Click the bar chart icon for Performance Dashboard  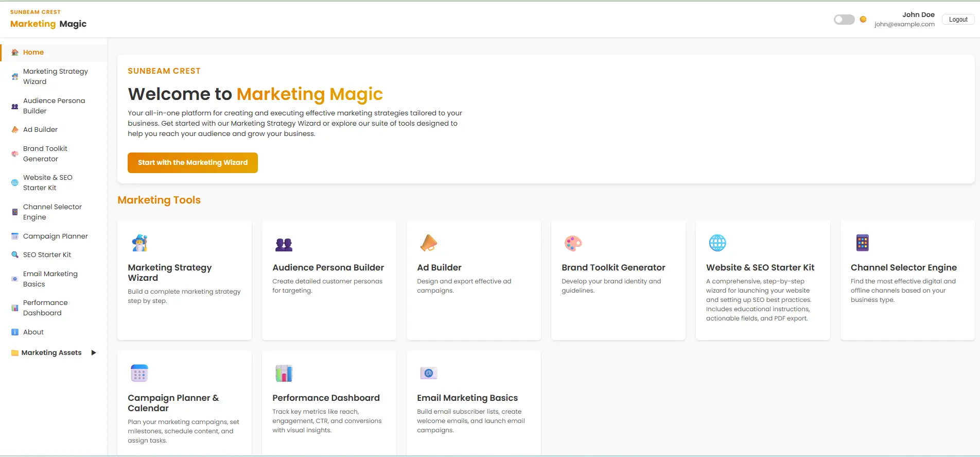coord(284,373)
